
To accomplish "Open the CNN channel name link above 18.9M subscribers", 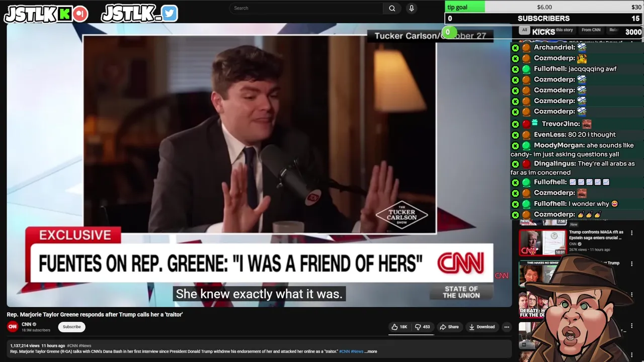I will tap(27, 324).
